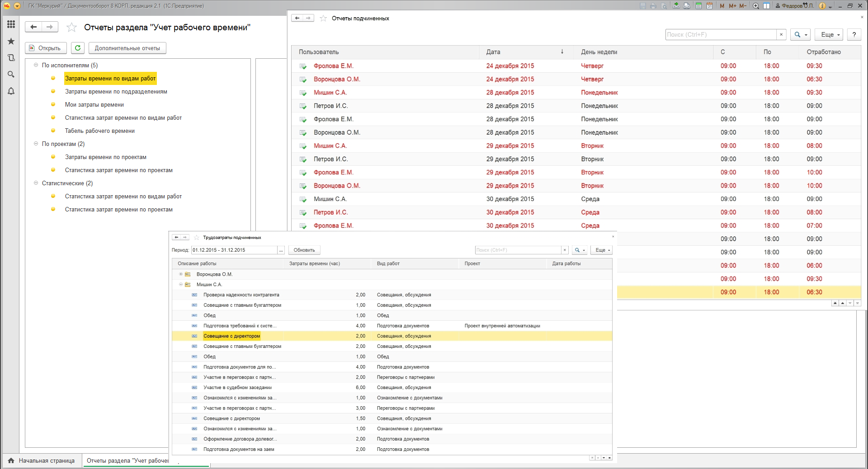Add Трудозатраты подчиненных to favorites star
The image size is (868, 469).
(x=197, y=238)
